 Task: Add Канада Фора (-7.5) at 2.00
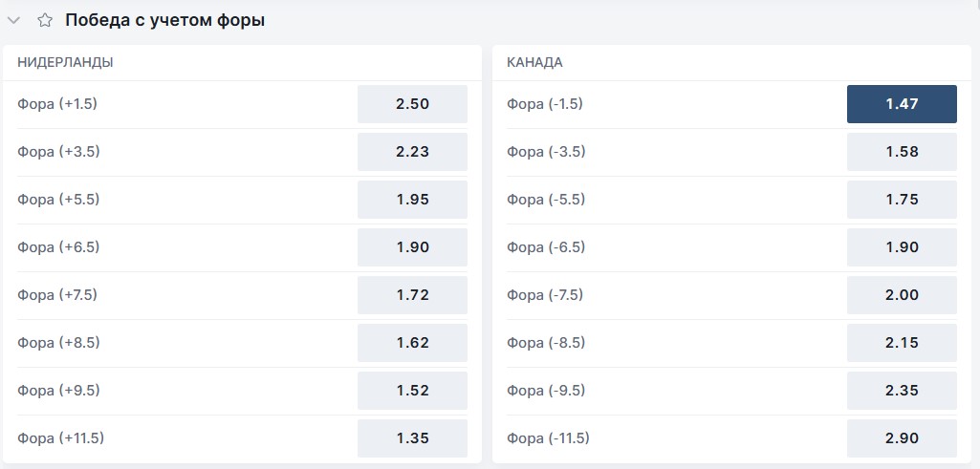click(x=902, y=295)
